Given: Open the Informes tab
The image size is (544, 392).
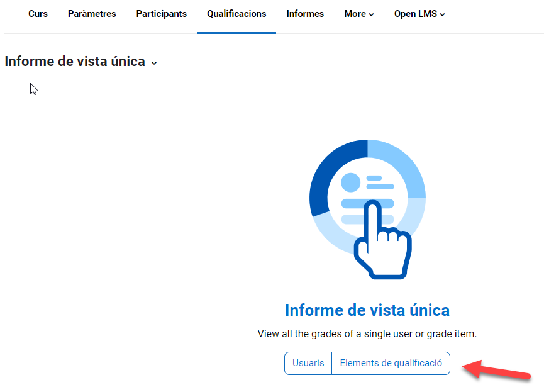Looking at the screenshot, I should pyautogui.click(x=305, y=14).
